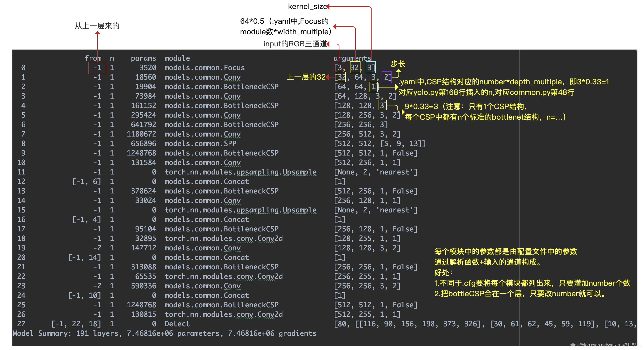The image size is (644, 350).
Task: Click arguments '[256, 256, 1, False]'
Action: point(376,267)
